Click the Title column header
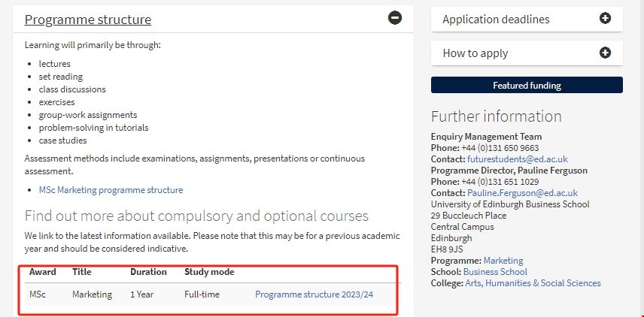The height and width of the screenshot is (317, 644). point(81,272)
